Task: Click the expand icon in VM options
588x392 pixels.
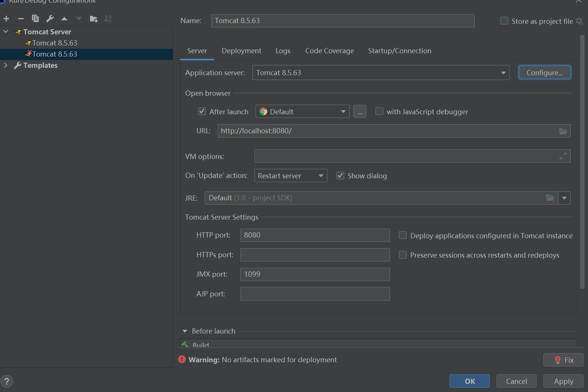Action: click(x=563, y=156)
